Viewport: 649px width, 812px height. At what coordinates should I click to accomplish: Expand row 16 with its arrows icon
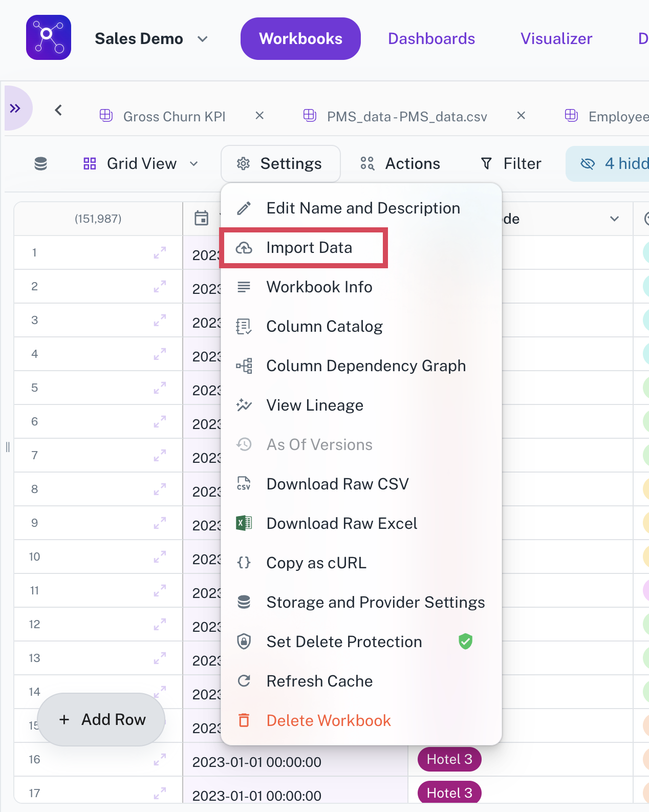click(x=160, y=760)
